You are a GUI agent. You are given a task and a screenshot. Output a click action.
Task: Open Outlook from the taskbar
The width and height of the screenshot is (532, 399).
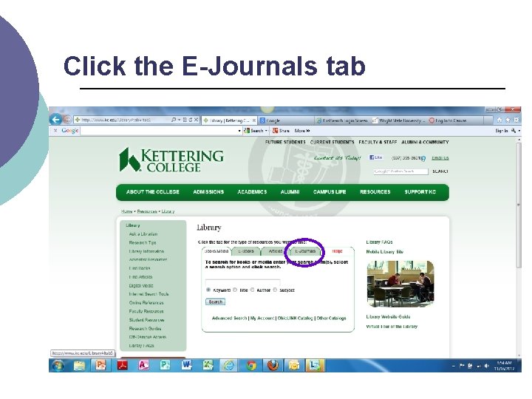(294, 366)
